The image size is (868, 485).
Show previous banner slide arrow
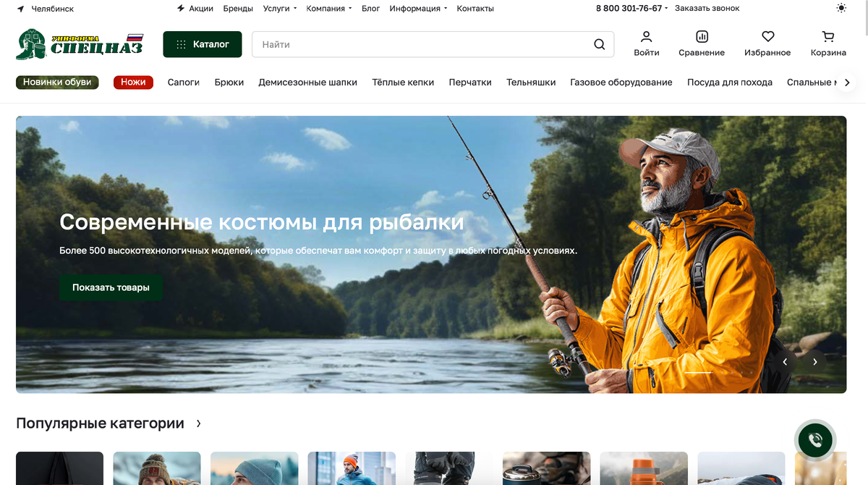click(785, 362)
